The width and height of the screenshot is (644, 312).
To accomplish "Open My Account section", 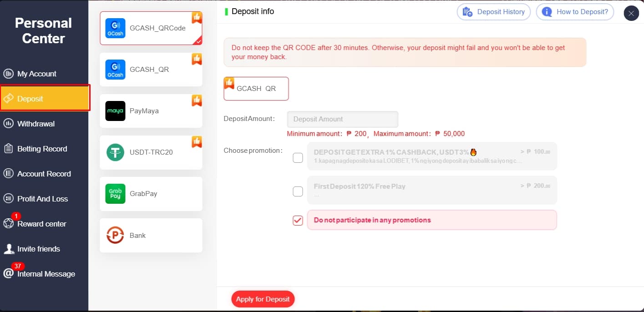I will [36, 74].
